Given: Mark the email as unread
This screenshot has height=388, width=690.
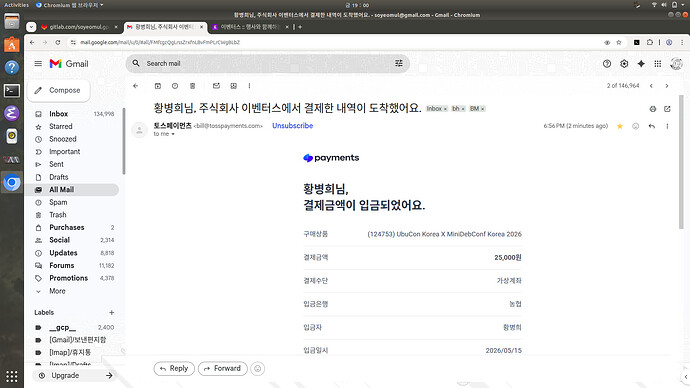Looking at the screenshot, I should click(216, 86).
